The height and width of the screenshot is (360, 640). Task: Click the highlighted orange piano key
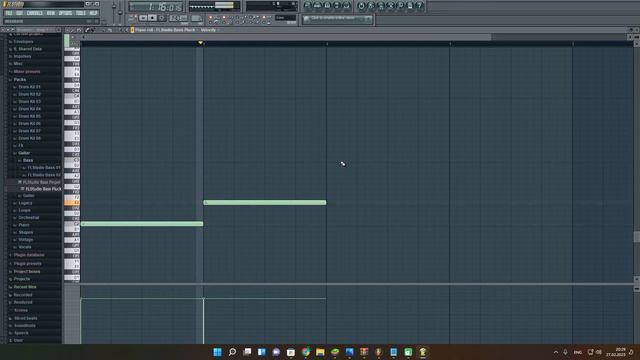[x=71, y=202]
